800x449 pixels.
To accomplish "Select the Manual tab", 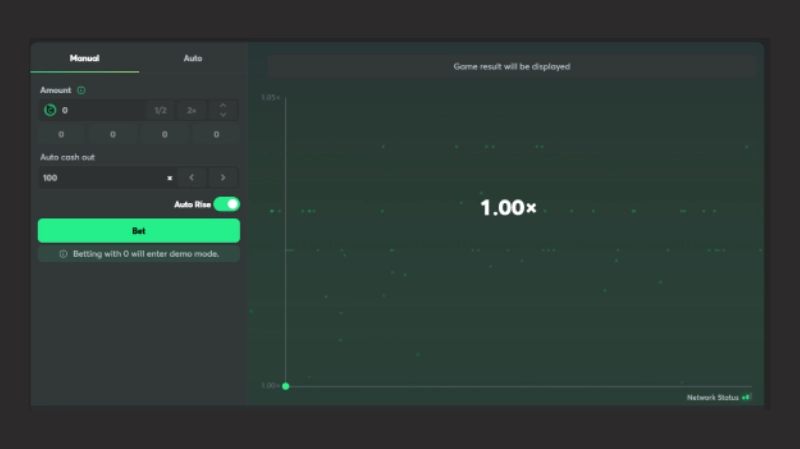I will pyautogui.click(x=85, y=58).
